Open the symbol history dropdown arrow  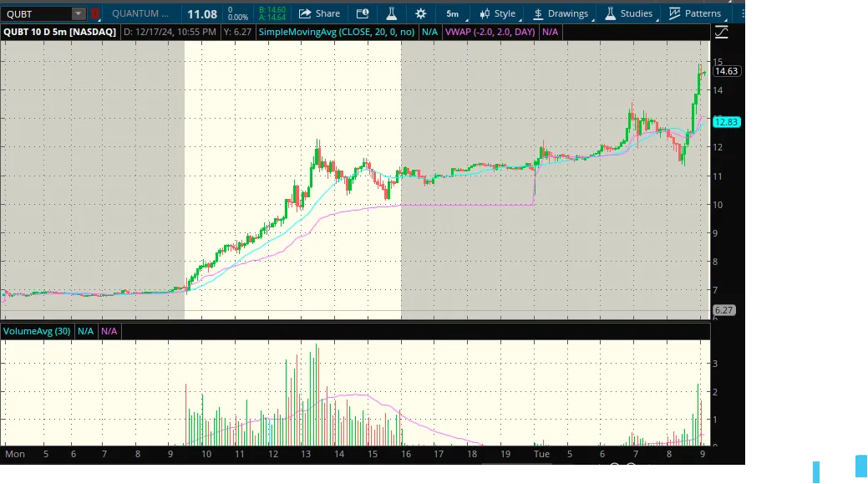[78, 13]
